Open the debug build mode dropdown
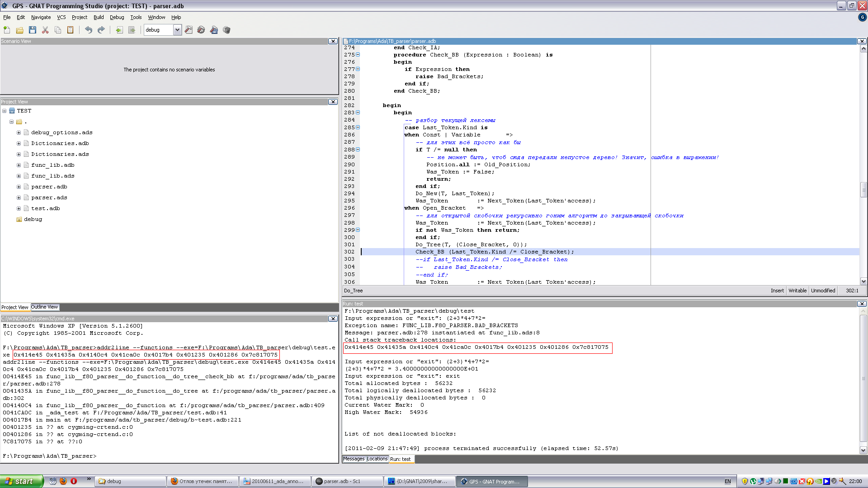The height and width of the screenshot is (488, 868). click(177, 30)
